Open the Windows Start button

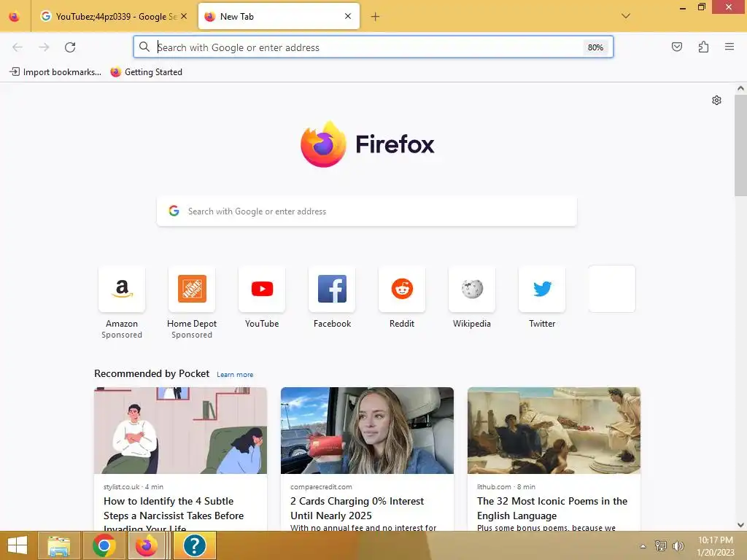(x=18, y=545)
